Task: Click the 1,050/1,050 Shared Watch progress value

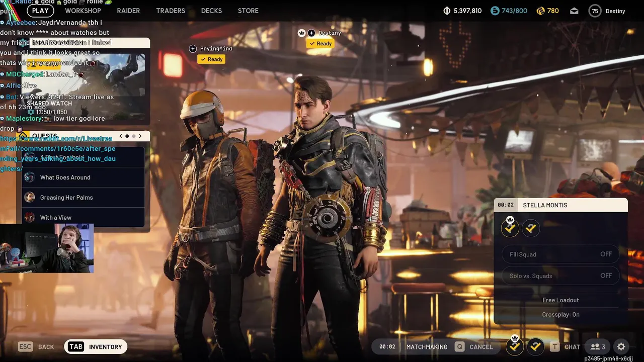Action: (51, 112)
